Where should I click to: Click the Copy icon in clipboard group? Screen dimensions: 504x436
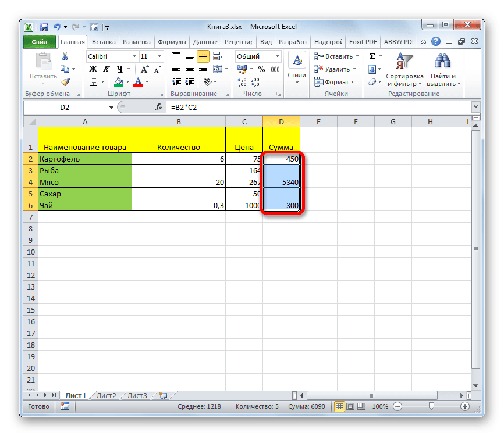pos(65,69)
